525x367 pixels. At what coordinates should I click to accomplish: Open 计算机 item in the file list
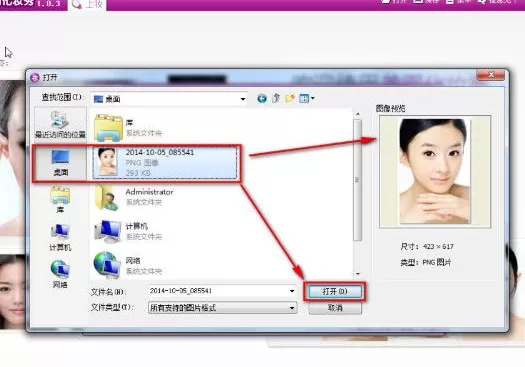click(x=129, y=231)
